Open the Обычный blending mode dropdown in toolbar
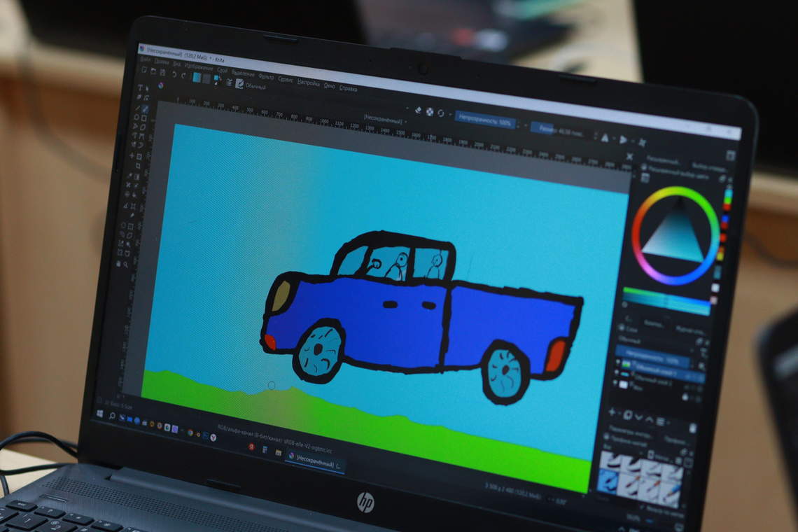The image size is (798, 532). pos(255,87)
